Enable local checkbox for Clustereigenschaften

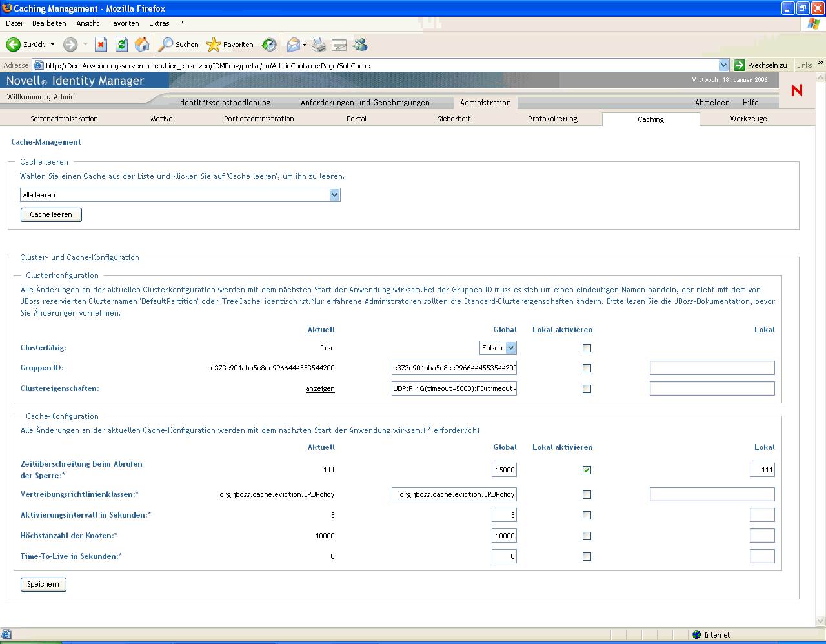tap(587, 389)
